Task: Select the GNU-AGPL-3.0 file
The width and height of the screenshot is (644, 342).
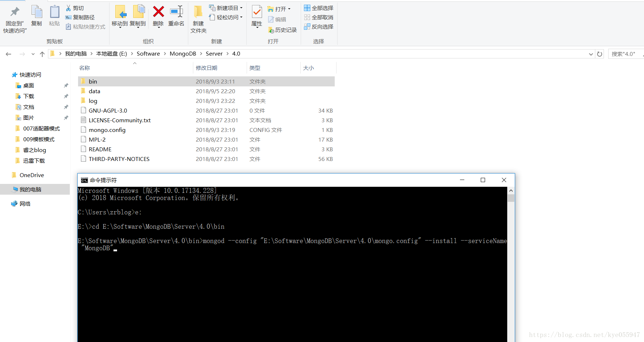Action: click(x=206, y=110)
